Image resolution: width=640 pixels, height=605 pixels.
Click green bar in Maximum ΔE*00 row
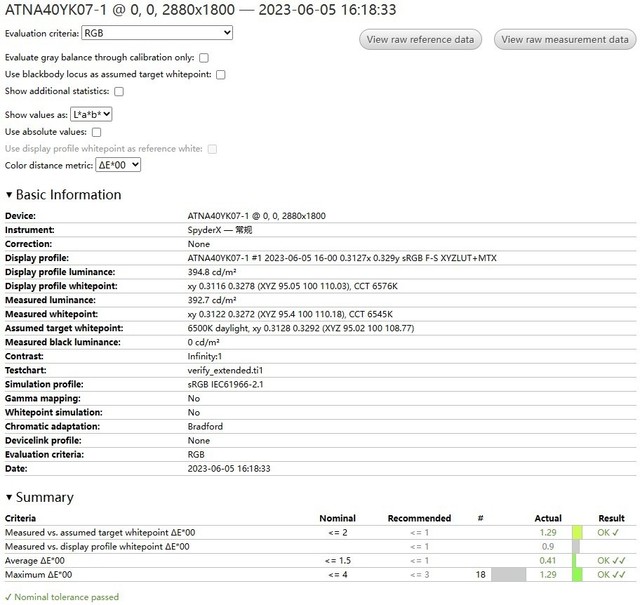click(577, 575)
